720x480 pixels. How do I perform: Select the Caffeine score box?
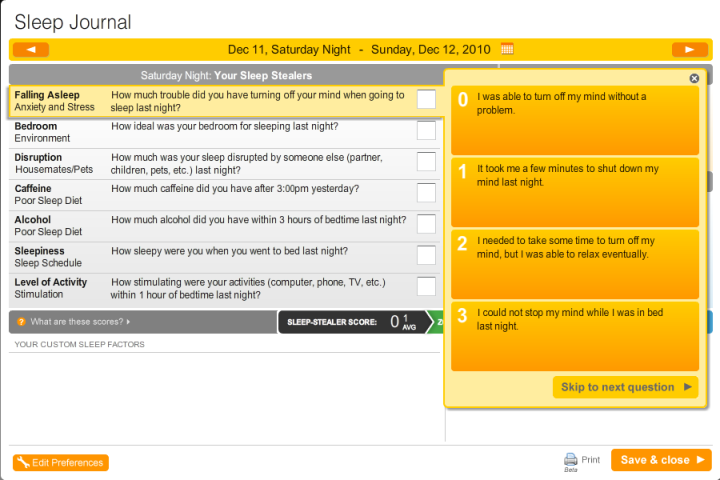(x=426, y=193)
